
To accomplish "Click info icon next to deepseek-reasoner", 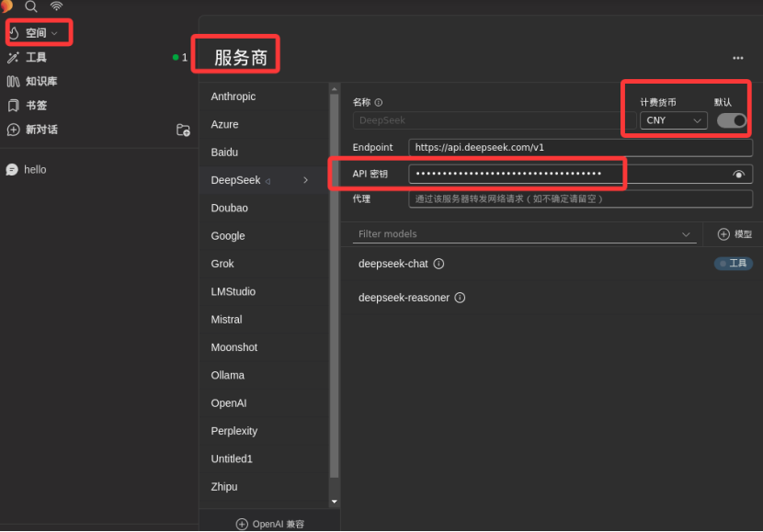I will 460,298.
